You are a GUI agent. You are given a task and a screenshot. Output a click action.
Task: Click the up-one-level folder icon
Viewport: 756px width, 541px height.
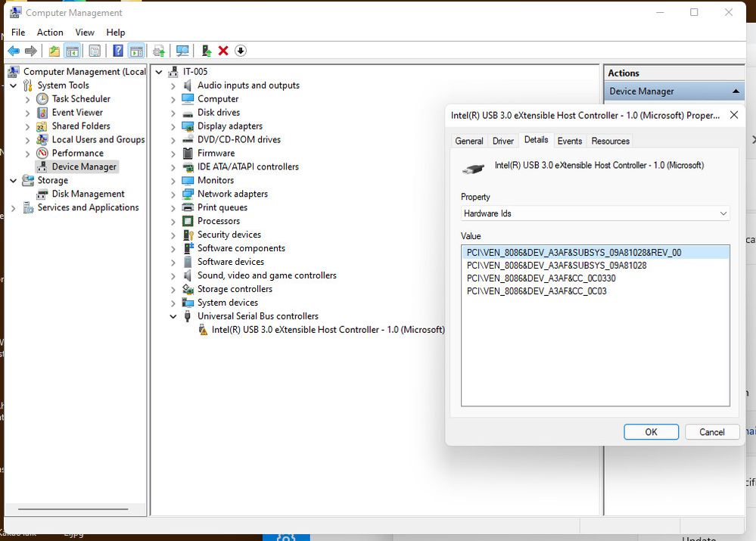pos(54,51)
